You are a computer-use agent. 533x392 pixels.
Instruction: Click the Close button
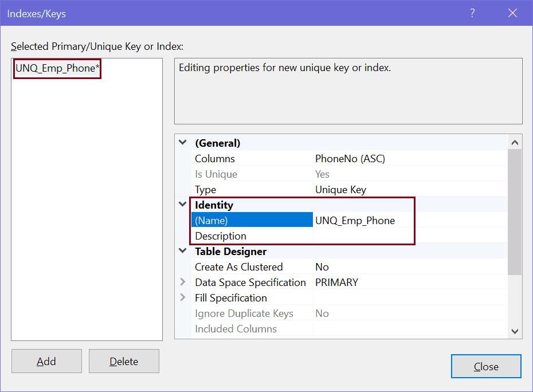486,366
